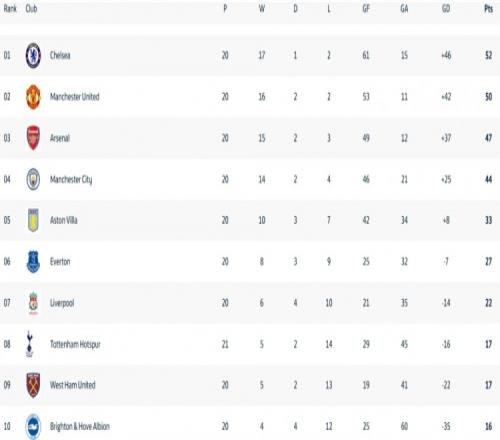Sort table by GD column header
The height and width of the screenshot is (440, 500).
tap(446, 9)
